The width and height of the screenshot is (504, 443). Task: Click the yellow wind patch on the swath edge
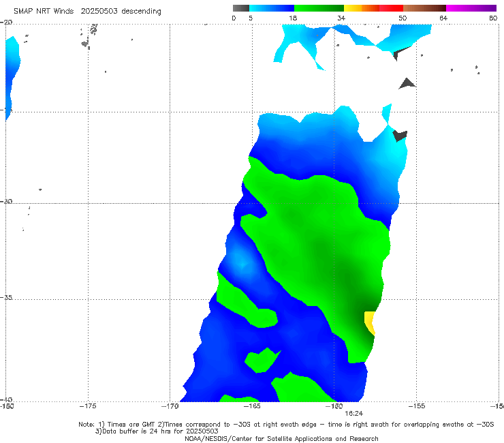[x=370, y=323]
